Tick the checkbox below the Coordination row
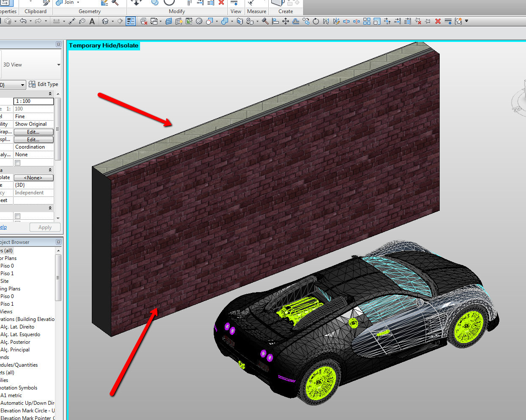 (x=18, y=163)
